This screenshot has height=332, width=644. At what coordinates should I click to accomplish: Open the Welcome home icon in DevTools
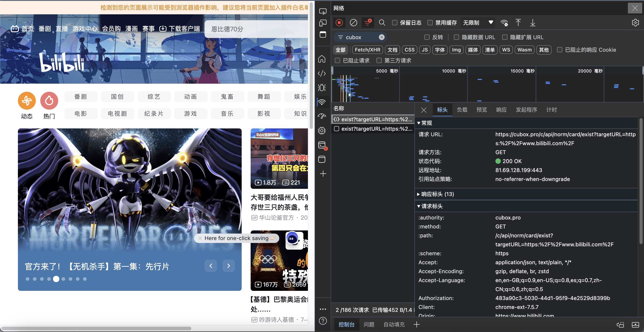coord(322,59)
